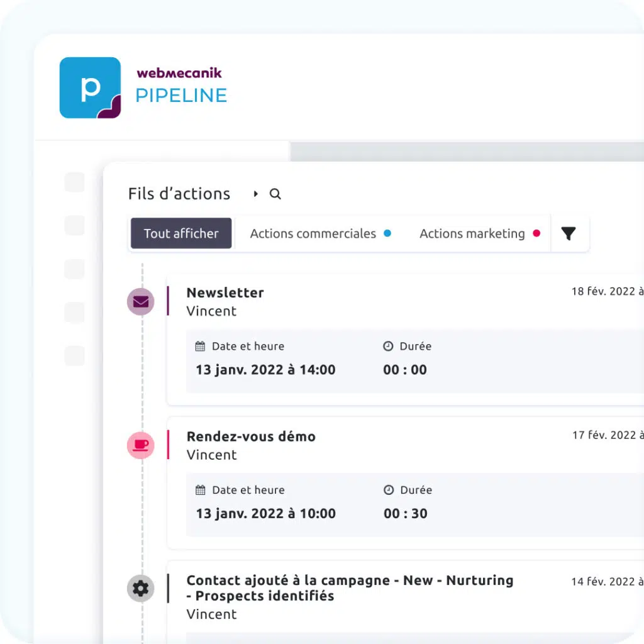Click clock Durée icon in Rendez-vous démo card

click(389, 490)
